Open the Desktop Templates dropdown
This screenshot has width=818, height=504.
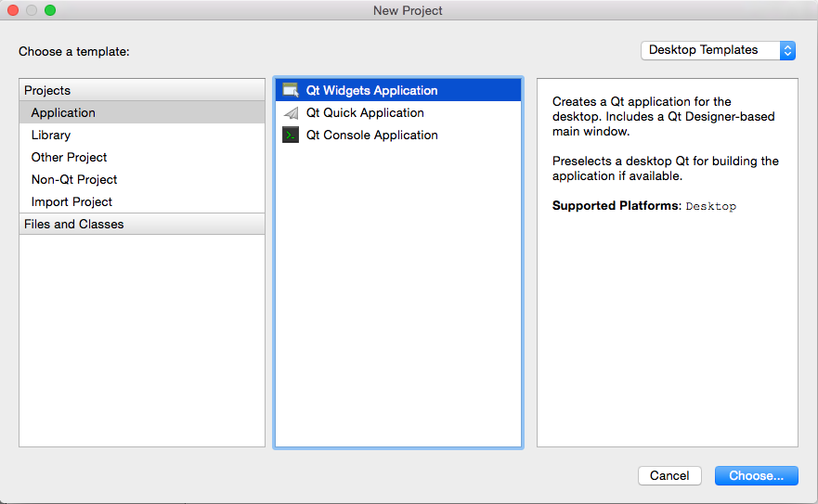(718, 50)
